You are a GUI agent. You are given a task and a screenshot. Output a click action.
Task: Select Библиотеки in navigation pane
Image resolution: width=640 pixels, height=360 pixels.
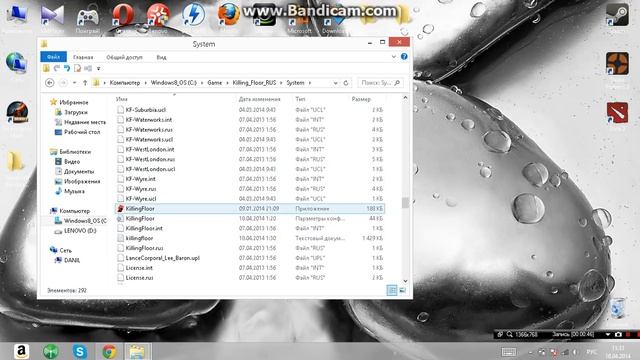[x=70, y=152]
